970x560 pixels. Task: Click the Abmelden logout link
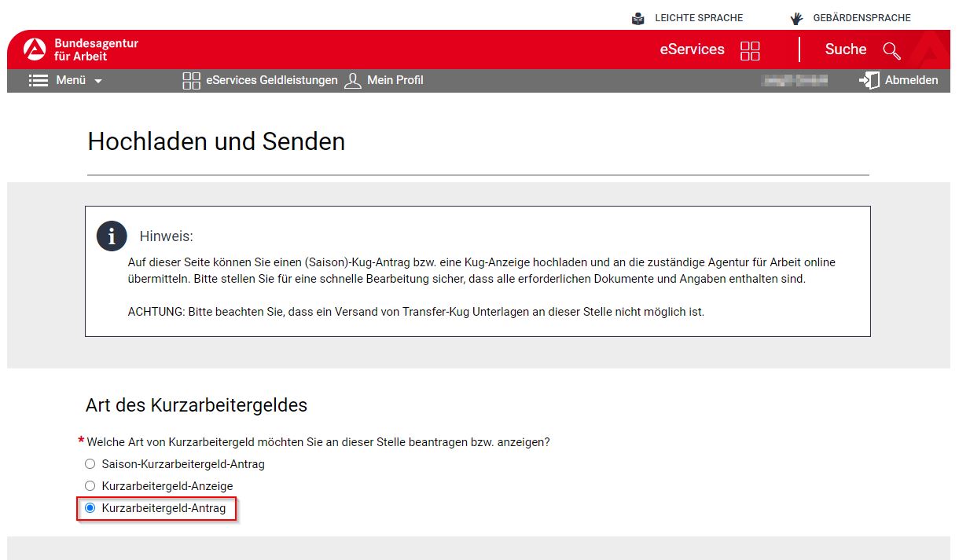tap(911, 80)
